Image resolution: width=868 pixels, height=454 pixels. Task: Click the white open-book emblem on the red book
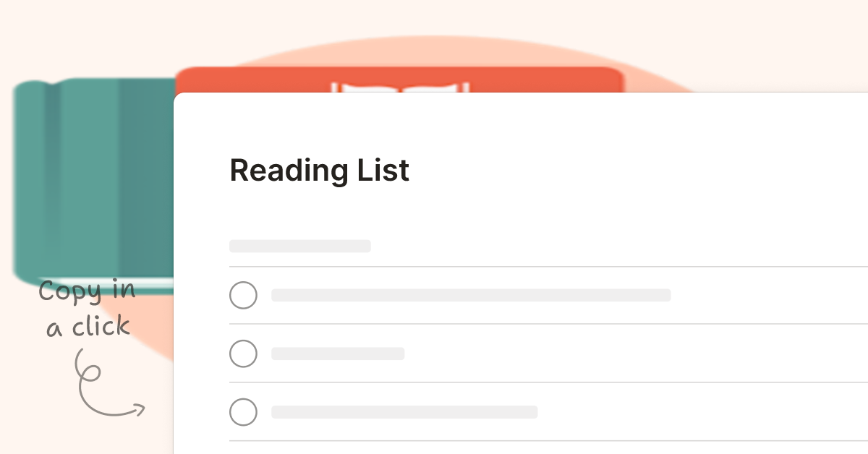tap(400, 87)
